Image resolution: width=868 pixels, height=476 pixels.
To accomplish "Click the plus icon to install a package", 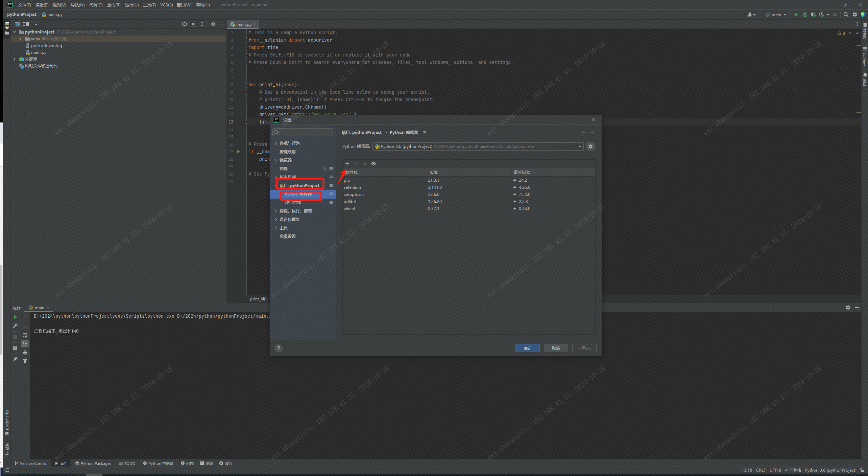I will click(347, 164).
